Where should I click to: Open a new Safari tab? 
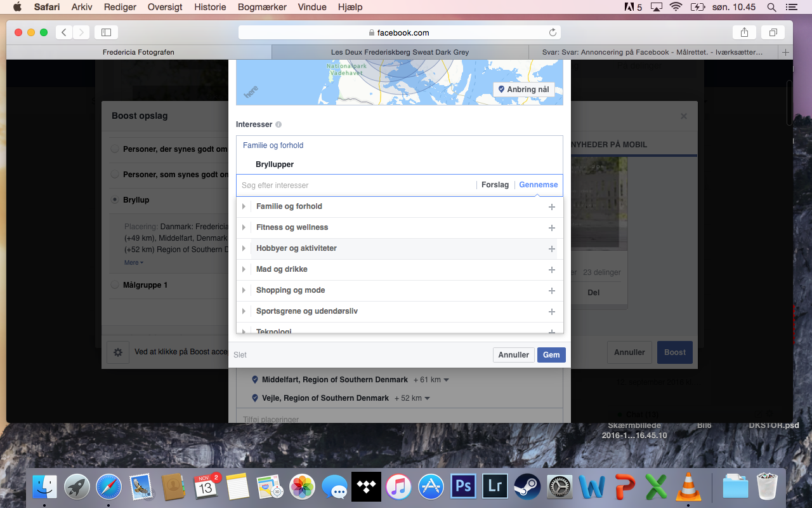pyautogui.click(x=786, y=52)
